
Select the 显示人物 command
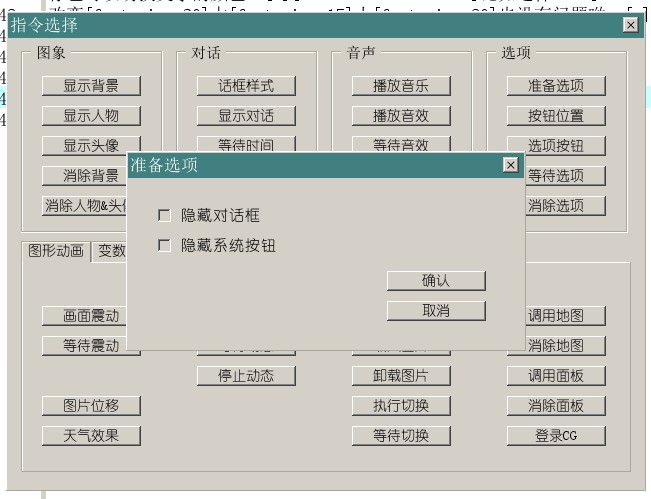[91, 116]
